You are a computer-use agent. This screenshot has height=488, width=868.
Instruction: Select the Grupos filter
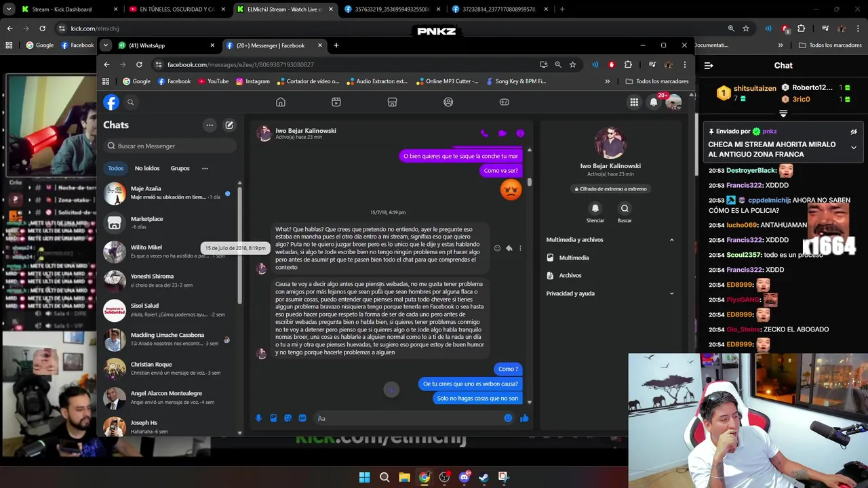[180, 168]
